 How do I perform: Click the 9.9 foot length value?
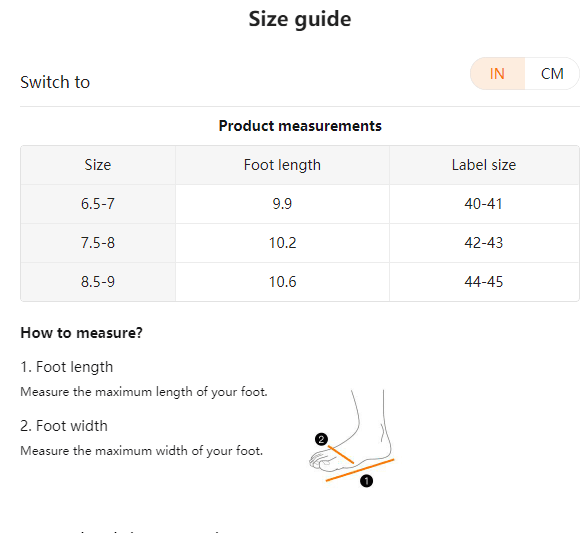(x=282, y=204)
